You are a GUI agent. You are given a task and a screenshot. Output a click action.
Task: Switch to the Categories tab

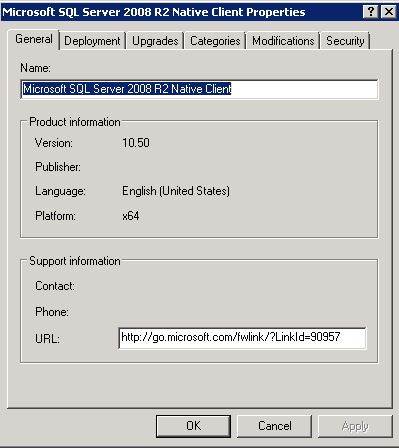(215, 41)
